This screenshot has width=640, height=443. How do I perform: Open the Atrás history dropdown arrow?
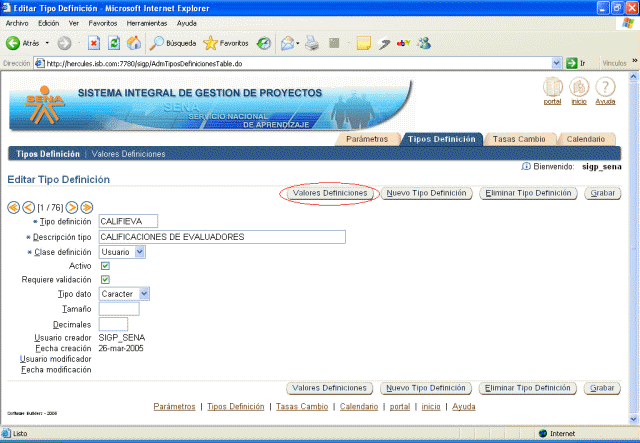47,43
